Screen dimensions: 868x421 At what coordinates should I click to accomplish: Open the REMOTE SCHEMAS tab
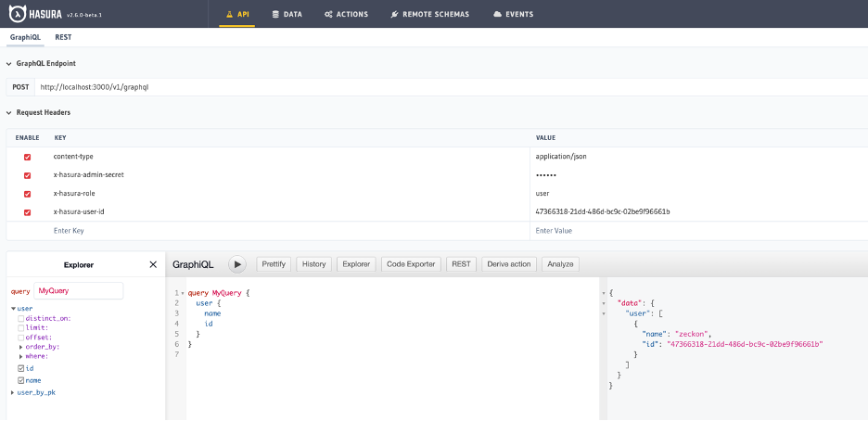[x=429, y=15]
